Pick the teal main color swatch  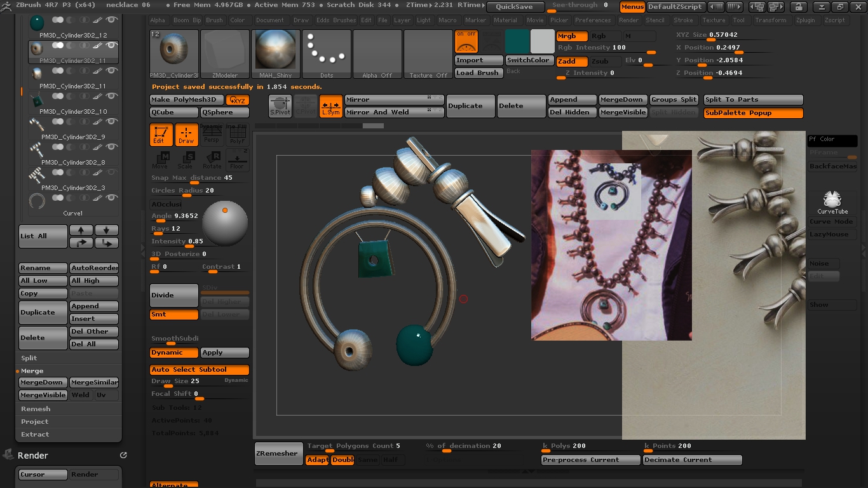[x=517, y=41]
